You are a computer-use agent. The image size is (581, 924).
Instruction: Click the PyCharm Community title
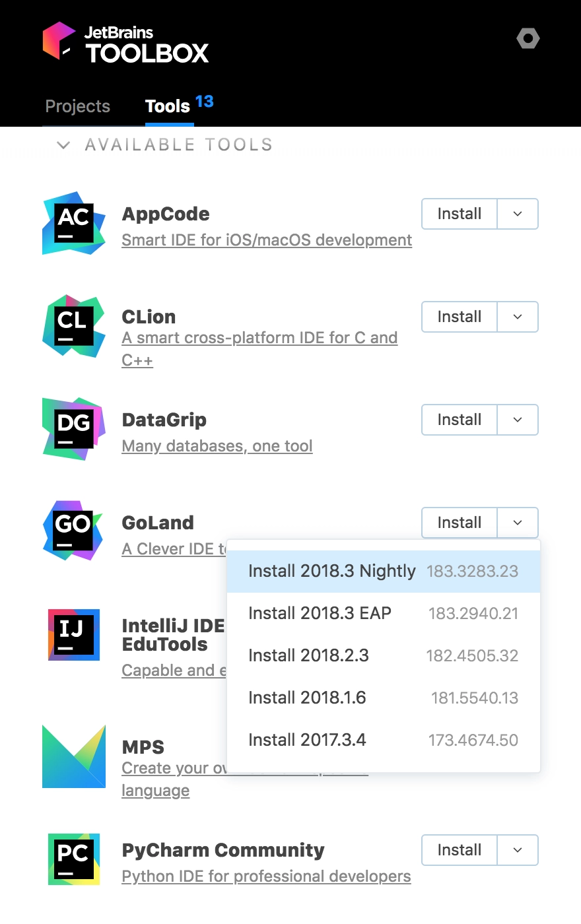pyautogui.click(x=223, y=850)
